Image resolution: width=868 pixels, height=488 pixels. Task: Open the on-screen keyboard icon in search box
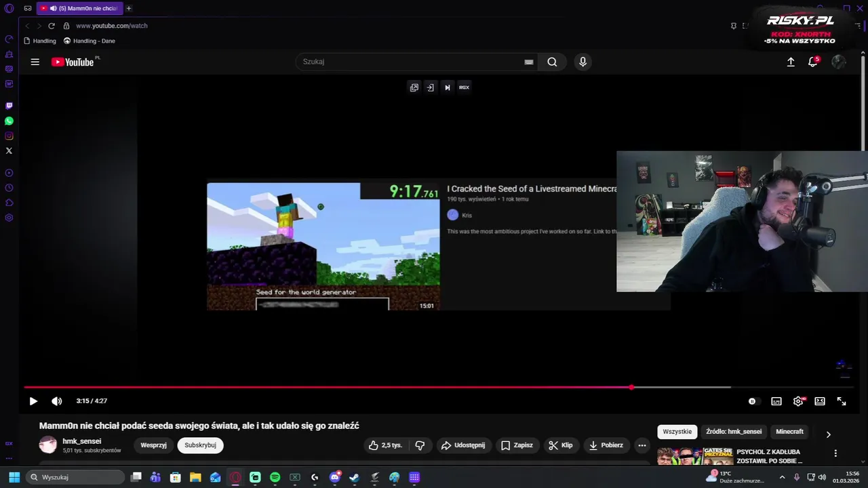click(x=529, y=62)
